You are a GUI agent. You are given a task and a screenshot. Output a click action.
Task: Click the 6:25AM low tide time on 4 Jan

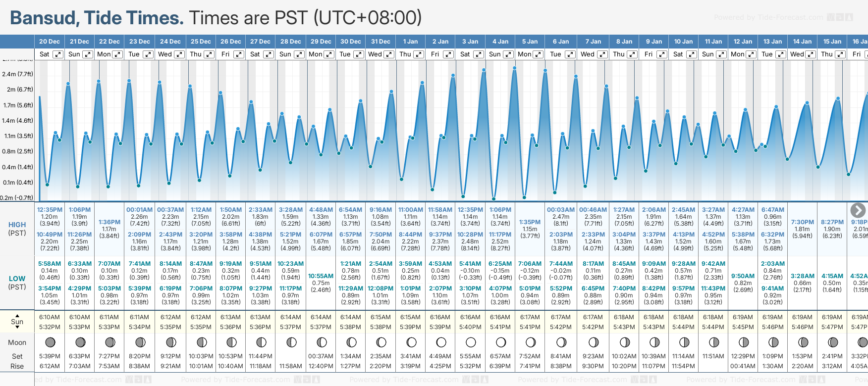tap(500, 264)
